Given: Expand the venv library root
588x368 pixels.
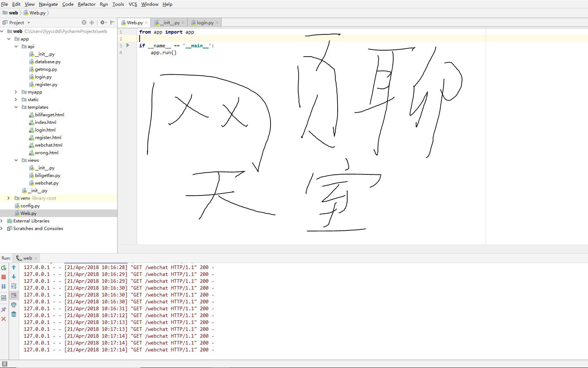Looking at the screenshot, I should tap(9, 198).
